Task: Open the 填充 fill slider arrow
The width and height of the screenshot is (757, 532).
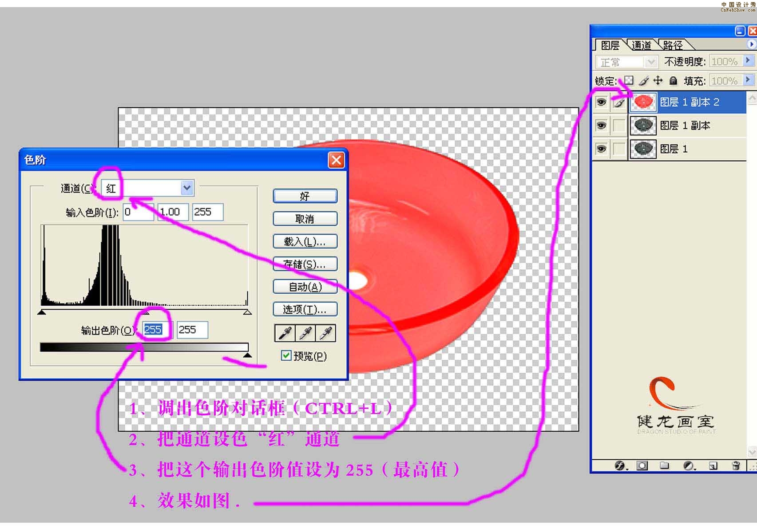Action: point(749,80)
